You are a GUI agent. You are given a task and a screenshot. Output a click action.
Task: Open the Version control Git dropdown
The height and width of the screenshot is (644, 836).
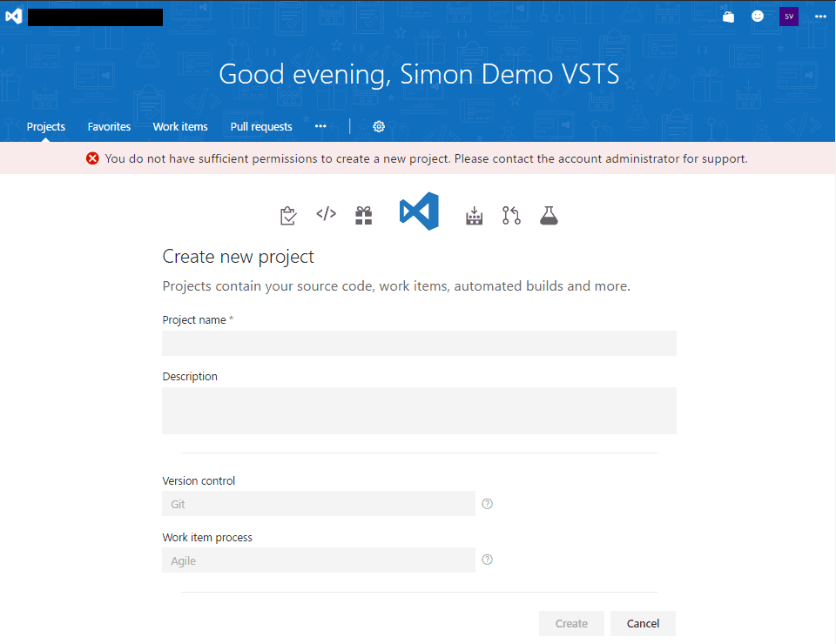pyautogui.click(x=319, y=503)
